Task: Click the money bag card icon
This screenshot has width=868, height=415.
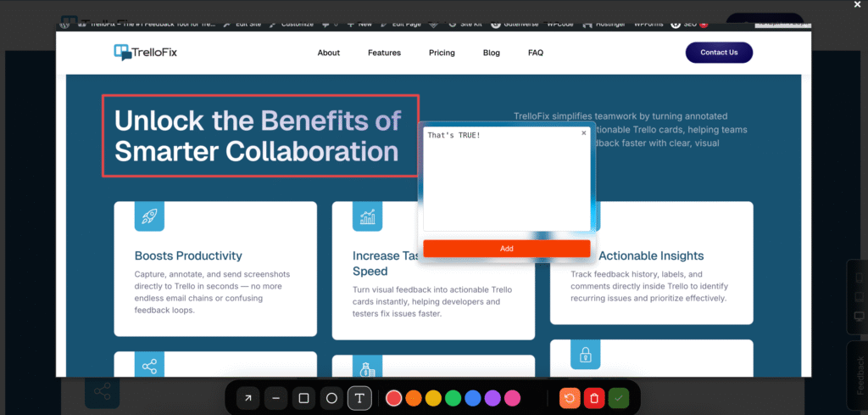Action: [x=368, y=367]
